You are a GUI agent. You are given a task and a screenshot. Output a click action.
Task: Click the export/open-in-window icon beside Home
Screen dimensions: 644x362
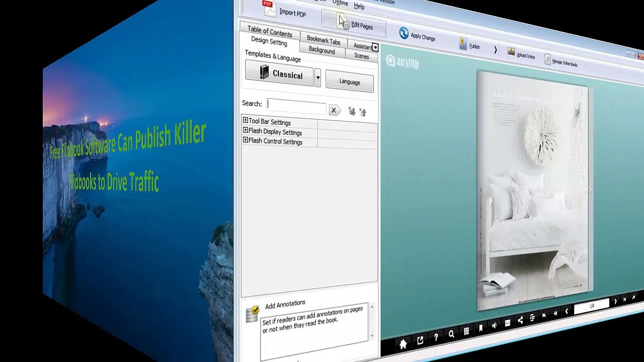(x=420, y=341)
